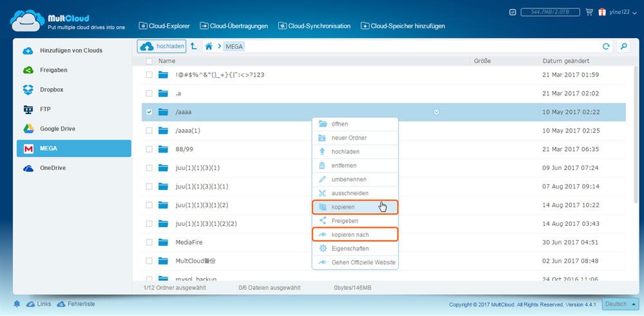The height and width of the screenshot is (316, 644).
Task: Uncheck the /aaaa folder checkbox
Action: click(149, 112)
